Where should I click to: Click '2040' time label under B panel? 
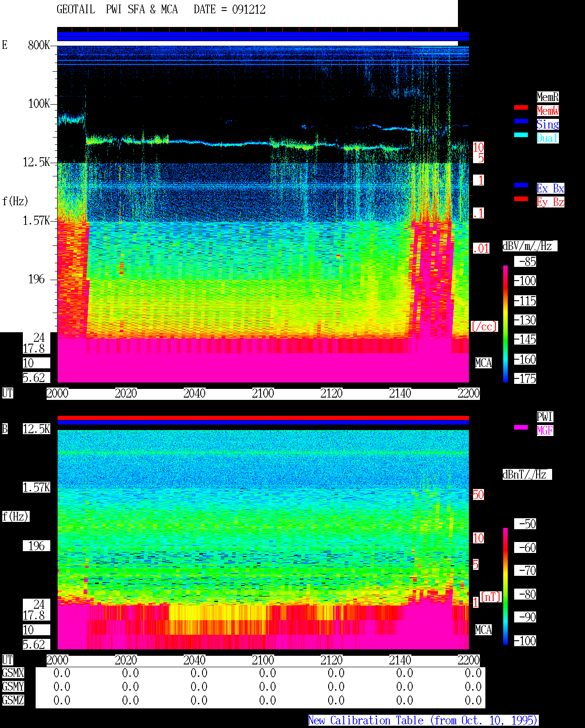[195, 660]
